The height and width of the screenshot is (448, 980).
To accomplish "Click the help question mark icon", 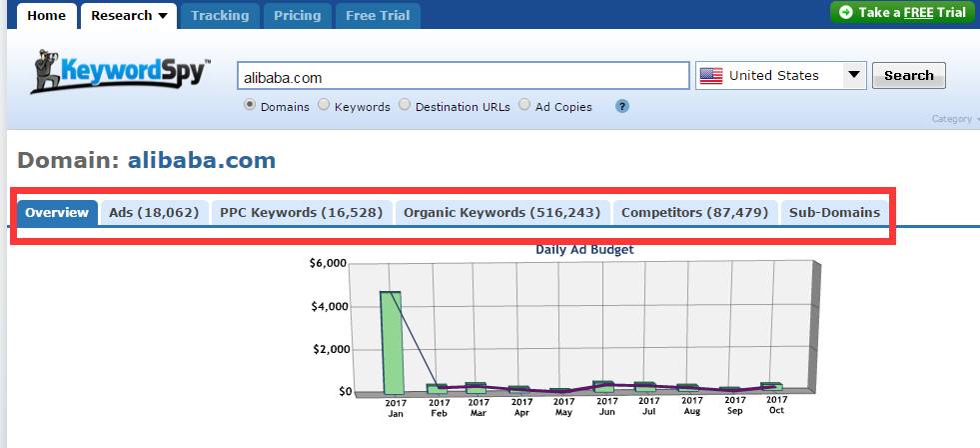I will click(x=622, y=106).
